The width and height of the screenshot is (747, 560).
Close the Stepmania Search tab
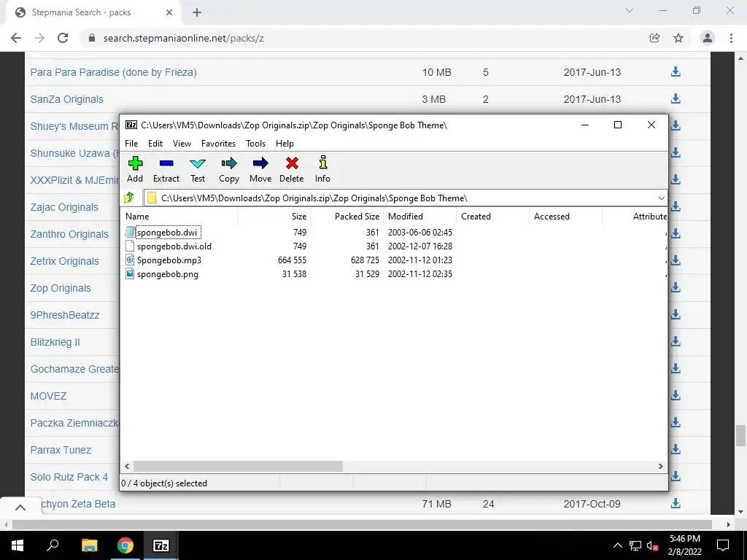[x=169, y=12]
